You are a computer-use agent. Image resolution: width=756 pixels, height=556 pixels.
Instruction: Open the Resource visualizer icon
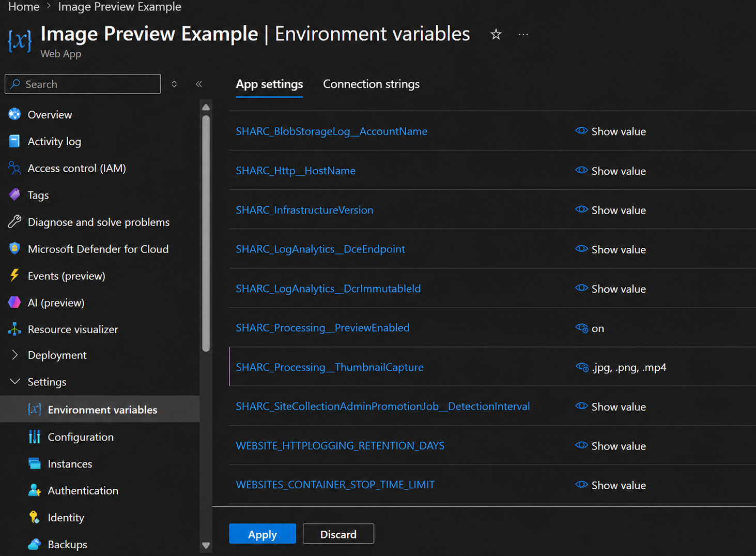(x=14, y=329)
